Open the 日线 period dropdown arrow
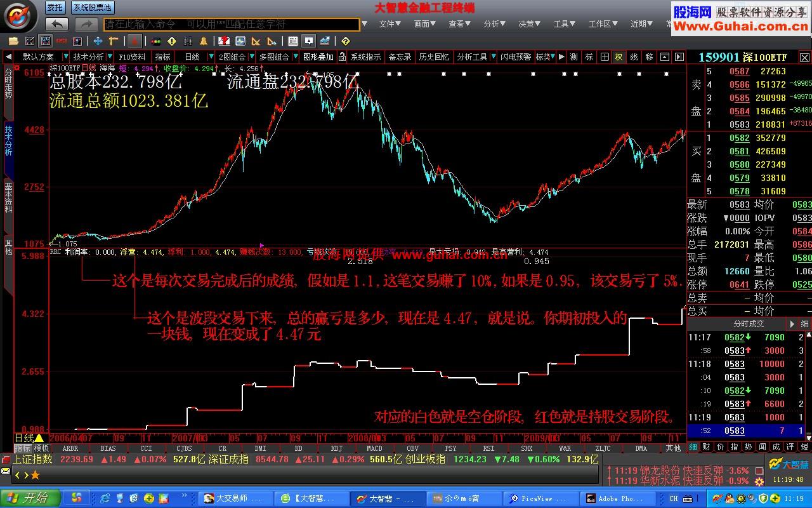 [x=210, y=57]
